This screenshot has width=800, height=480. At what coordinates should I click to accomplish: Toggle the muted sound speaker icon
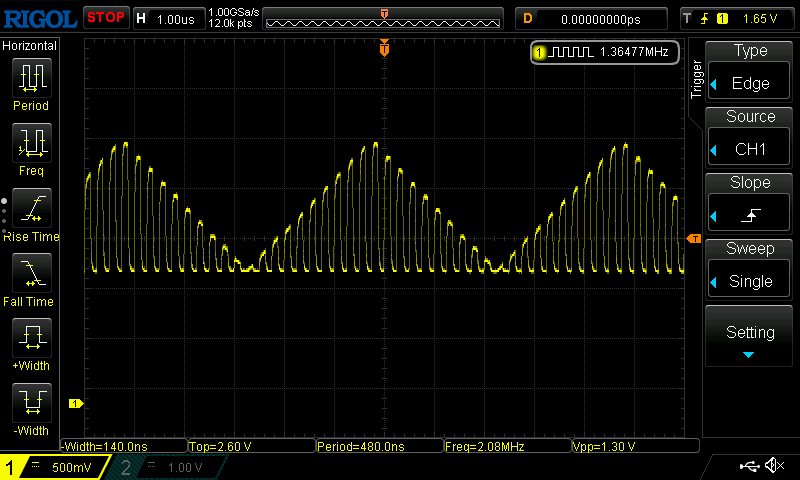pos(774,465)
